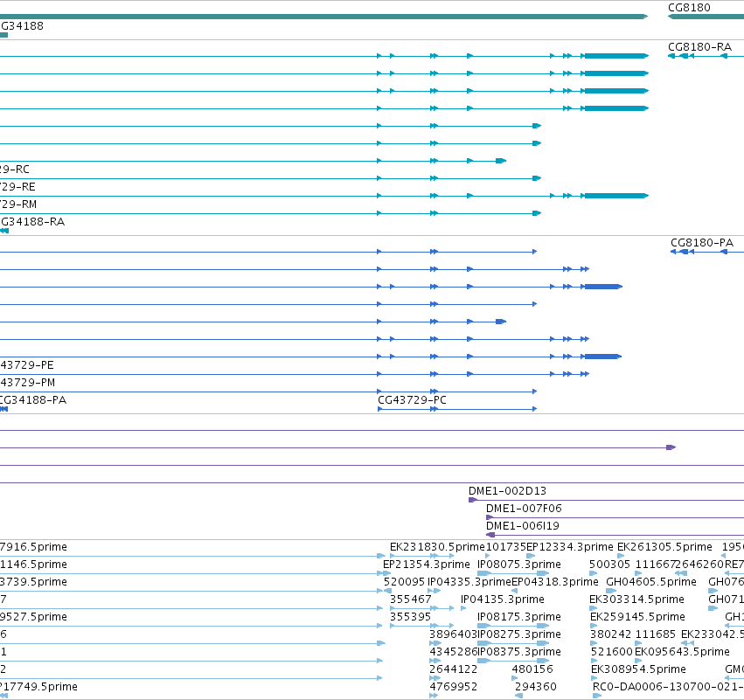Click the EP12334.3prime label
The width and height of the screenshot is (744, 700).
pyautogui.click(x=570, y=547)
